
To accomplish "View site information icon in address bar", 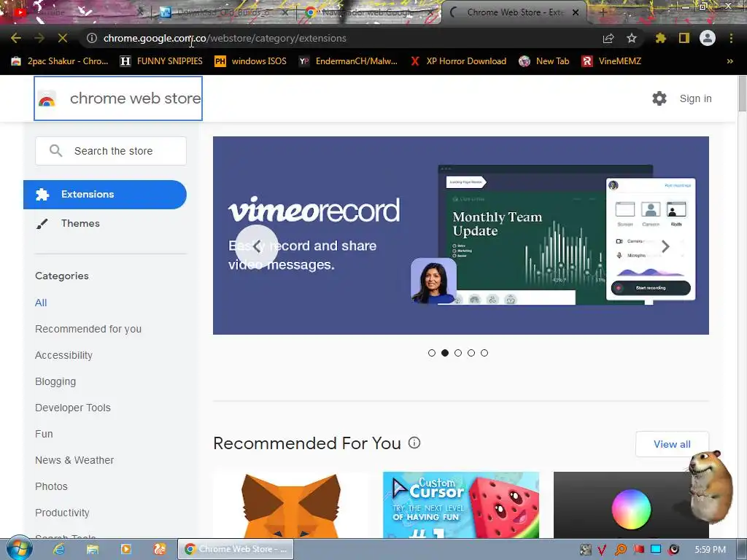I will 91,38.
